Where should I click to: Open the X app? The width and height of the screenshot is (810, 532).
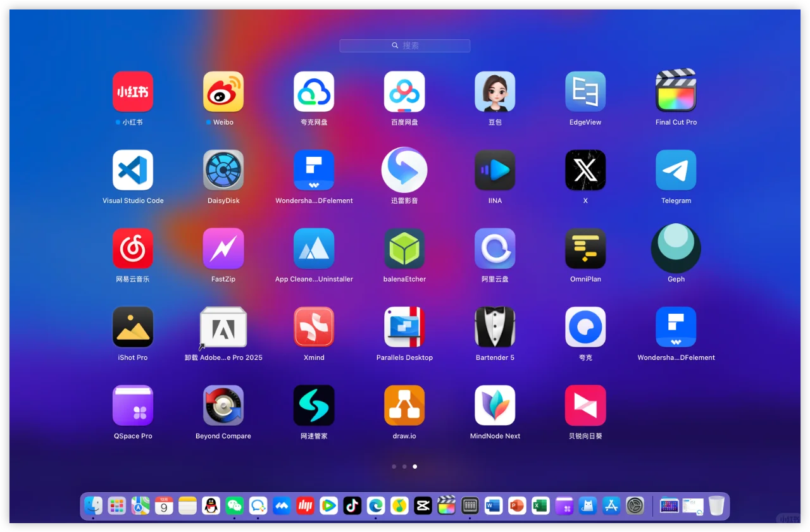[x=585, y=170]
